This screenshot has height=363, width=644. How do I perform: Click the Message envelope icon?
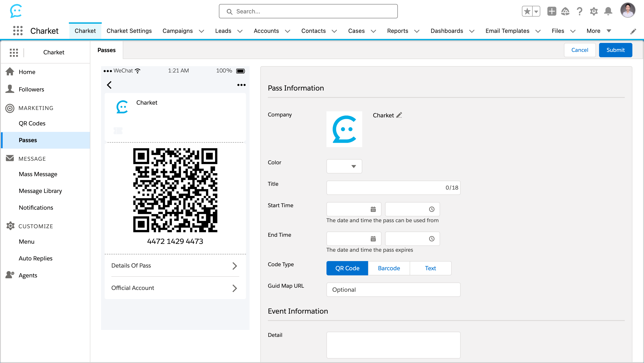(x=10, y=158)
